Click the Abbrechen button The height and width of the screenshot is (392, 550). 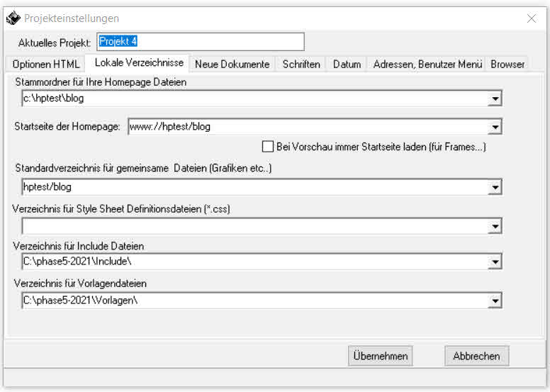[x=476, y=356]
